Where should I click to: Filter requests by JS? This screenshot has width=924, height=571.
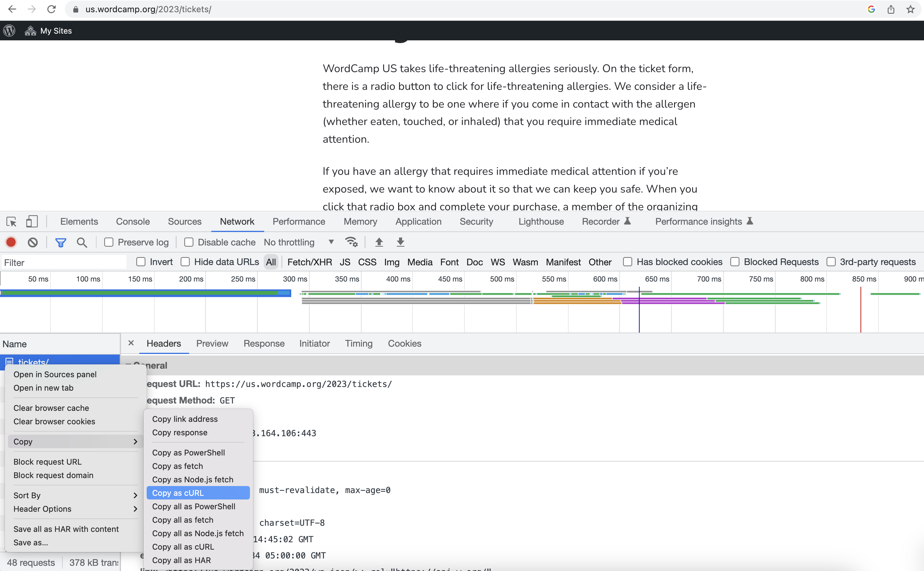(x=345, y=262)
